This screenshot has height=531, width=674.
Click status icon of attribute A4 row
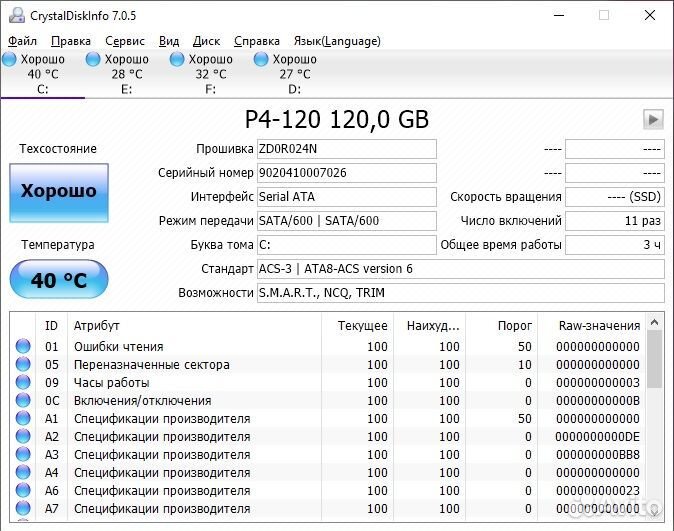point(23,473)
